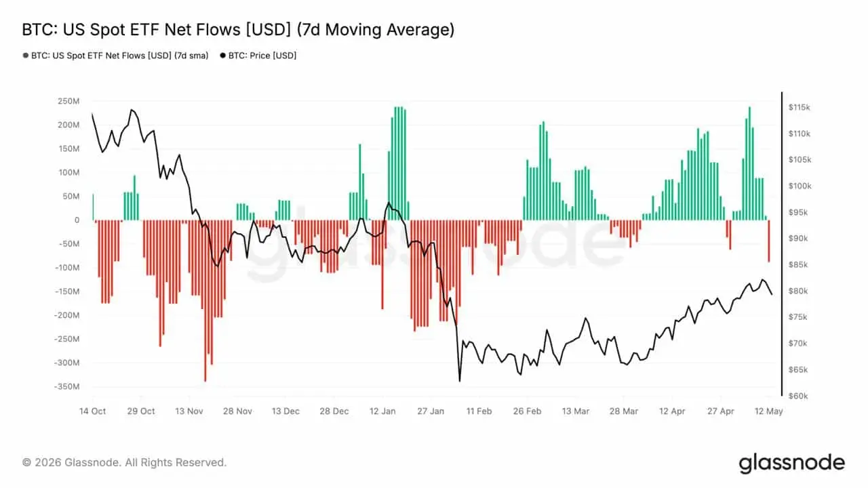Viewport: 868px width, 488px height.
Task: Click the 26 Feb x-axis label
Action: [x=527, y=411]
